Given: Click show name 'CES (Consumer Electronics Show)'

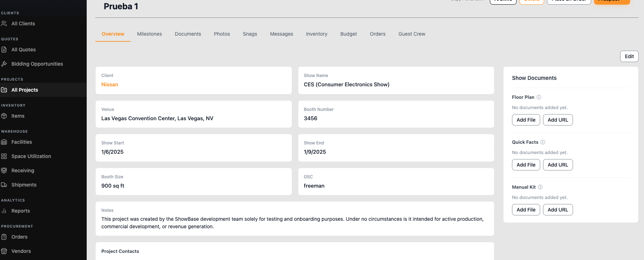Looking at the screenshot, I should [346, 85].
